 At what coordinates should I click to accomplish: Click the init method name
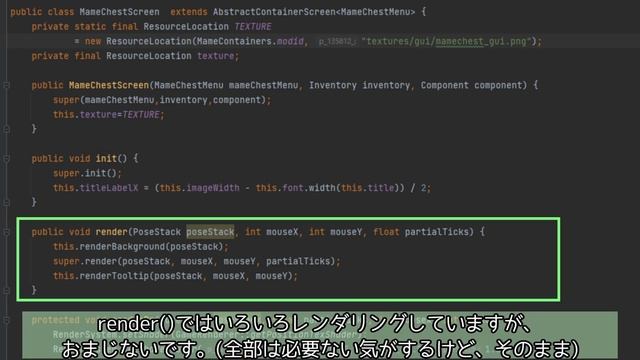106,159
